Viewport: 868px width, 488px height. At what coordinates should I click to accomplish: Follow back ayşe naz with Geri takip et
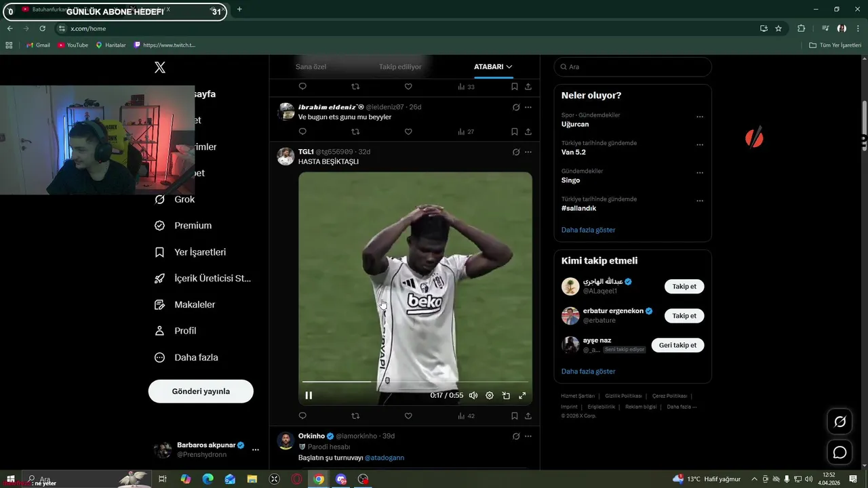pyautogui.click(x=678, y=345)
